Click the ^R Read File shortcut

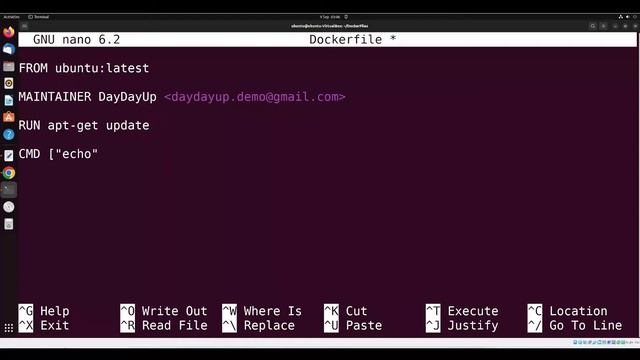point(164,325)
